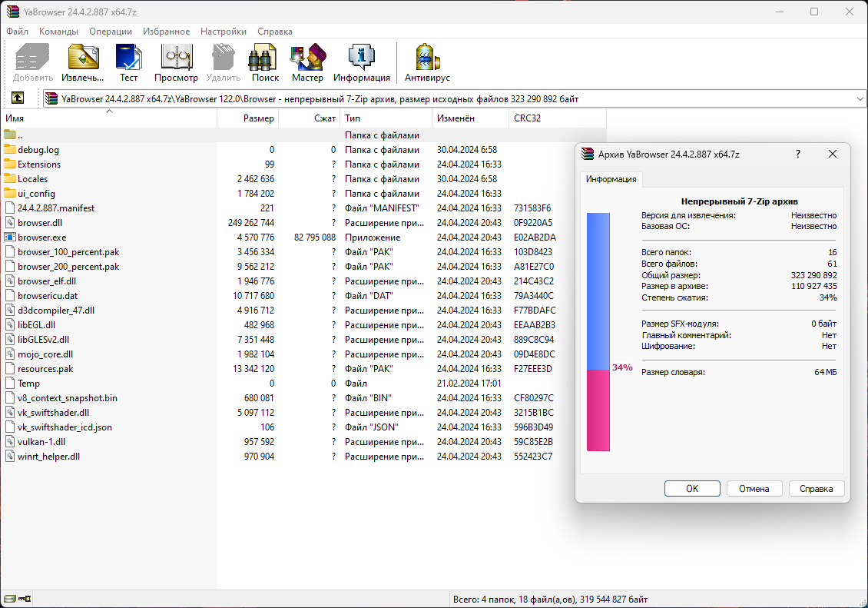868x608 pixels.
Task: Click the key icon in status bar
Action: 25,599
